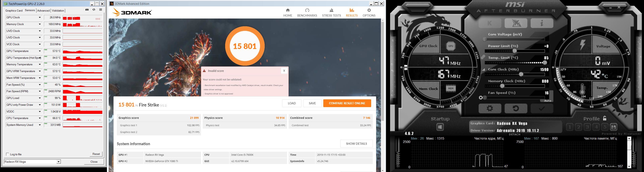
Task: Open the GPU-Z hamburger menu
Action: pos(101,10)
